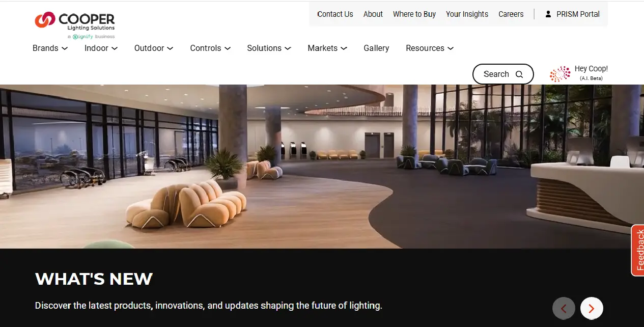The height and width of the screenshot is (327, 644).
Task: Expand the Resources menu
Action: [x=430, y=48]
